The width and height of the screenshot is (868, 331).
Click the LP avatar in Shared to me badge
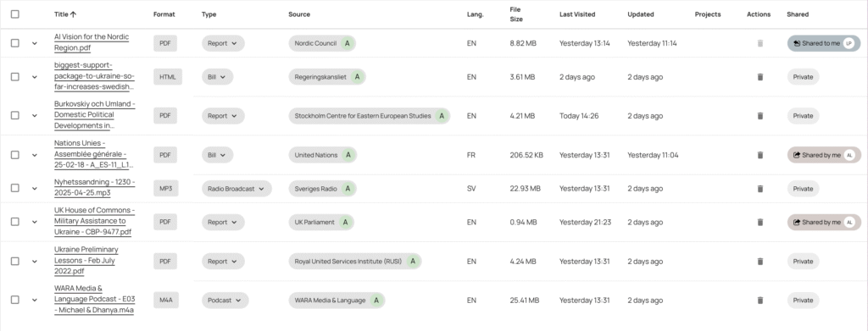(x=849, y=43)
